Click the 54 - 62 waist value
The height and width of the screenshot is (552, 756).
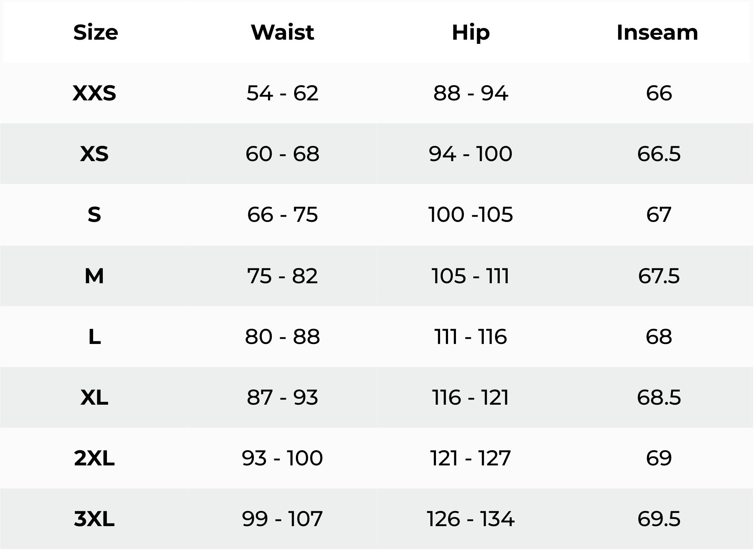[x=282, y=93]
